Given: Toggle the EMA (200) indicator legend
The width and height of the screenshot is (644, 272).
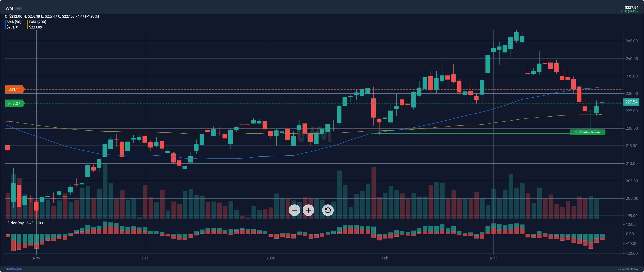Looking at the screenshot, I should tap(38, 22).
